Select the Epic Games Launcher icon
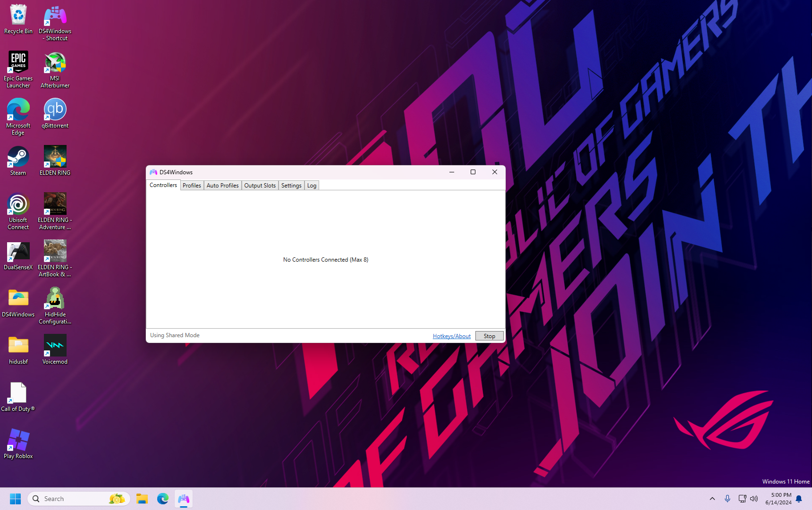Viewport: 812px width, 510px height. tap(18, 69)
